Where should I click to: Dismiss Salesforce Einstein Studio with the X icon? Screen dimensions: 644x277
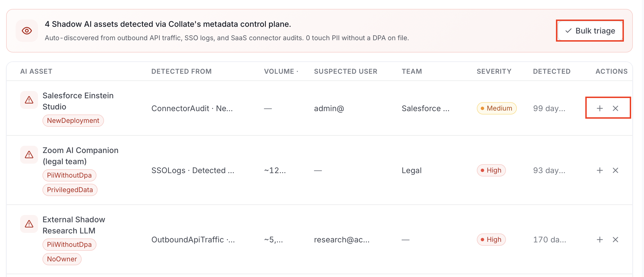pos(615,108)
